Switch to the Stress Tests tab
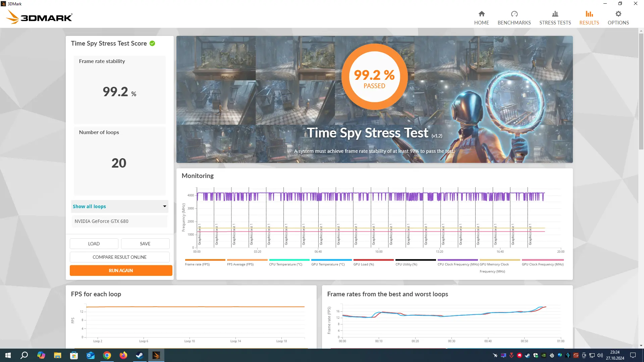The height and width of the screenshot is (362, 644). [555, 18]
